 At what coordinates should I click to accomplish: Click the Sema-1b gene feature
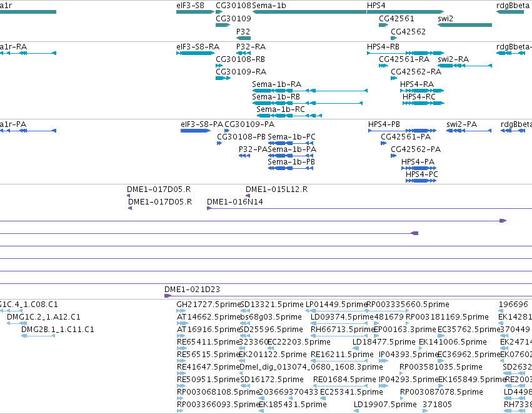pyautogui.click(x=309, y=12)
